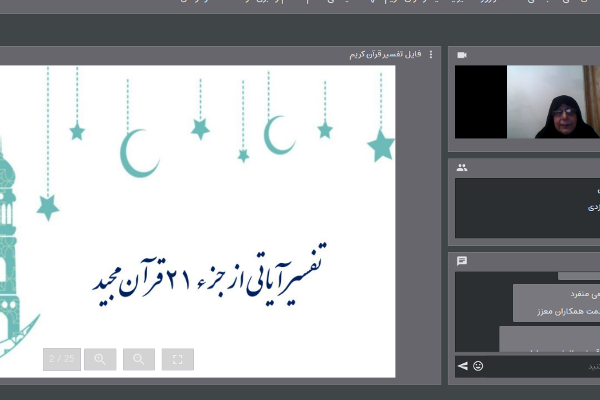Click the video camera icon in webcam panel
This screenshot has height=400, width=600.
click(462, 55)
